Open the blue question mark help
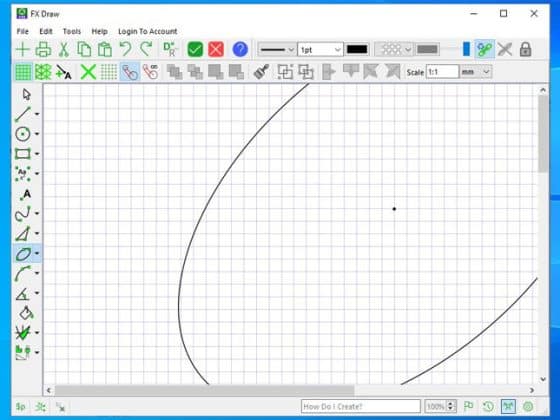 coord(240,49)
